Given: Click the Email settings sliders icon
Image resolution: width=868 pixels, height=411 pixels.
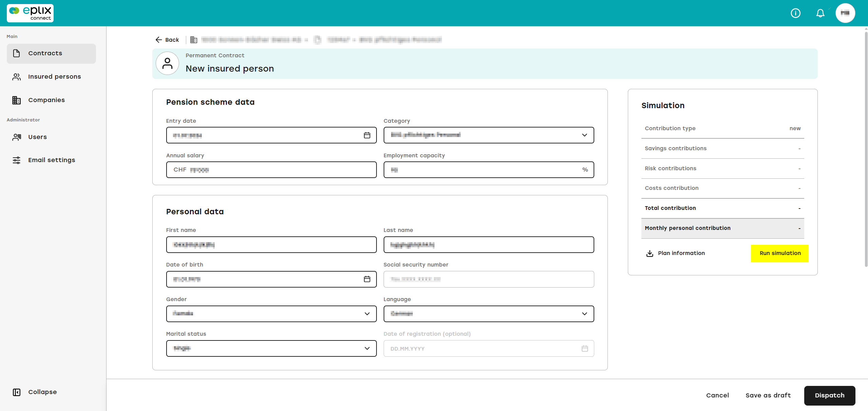Looking at the screenshot, I should click(16, 160).
